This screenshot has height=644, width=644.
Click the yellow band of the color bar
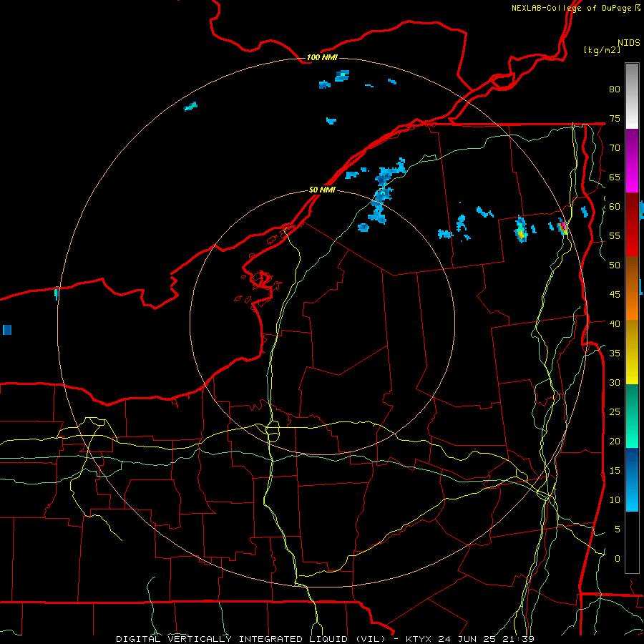[x=632, y=352]
